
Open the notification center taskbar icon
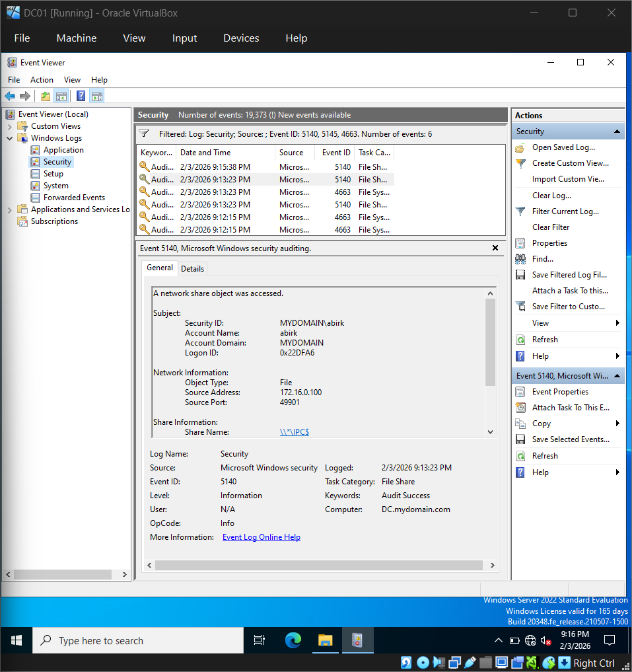coord(610,641)
